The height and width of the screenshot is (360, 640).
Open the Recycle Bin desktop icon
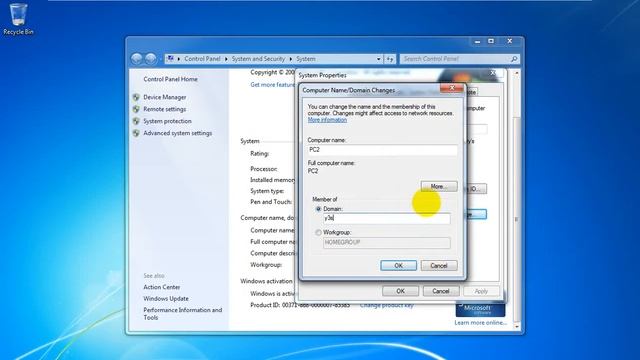[x=18, y=19]
